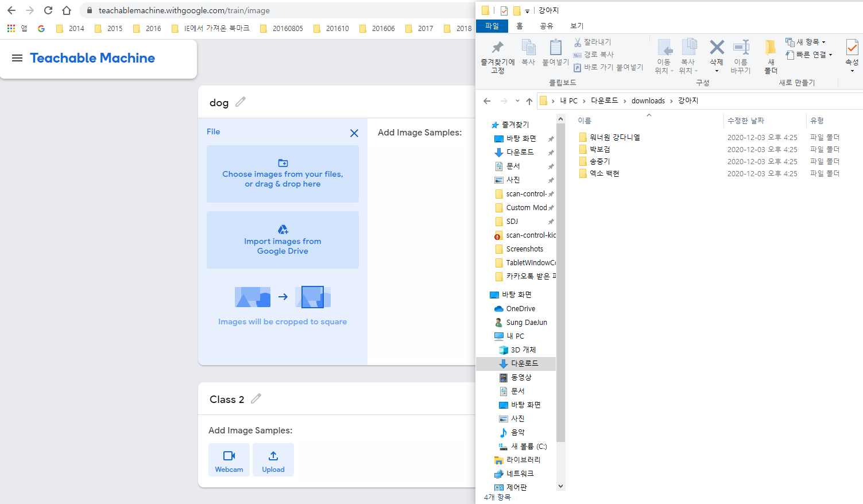Open the 2017 bookmark folder
The width and height of the screenshot is (863, 504).
419,28
